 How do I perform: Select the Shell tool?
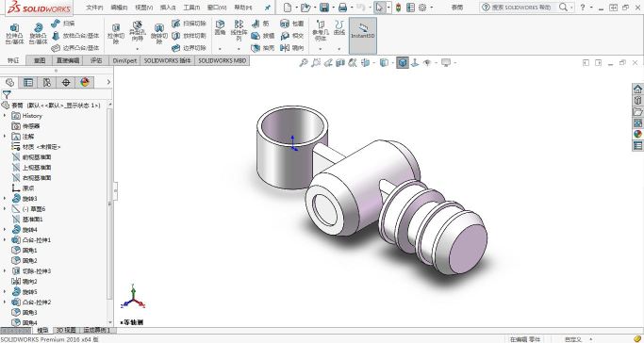[263, 48]
